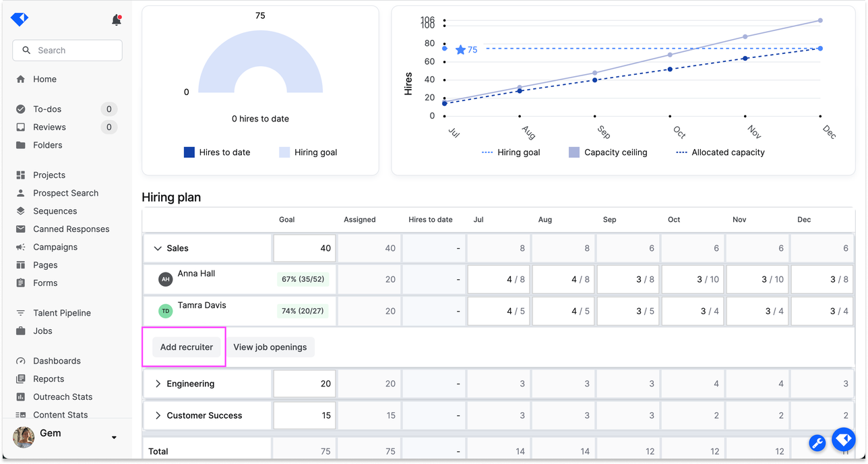Click the Add recruiter button
Image resolution: width=868 pixels, height=464 pixels.
pyautogui.click(x=187, y=347)
